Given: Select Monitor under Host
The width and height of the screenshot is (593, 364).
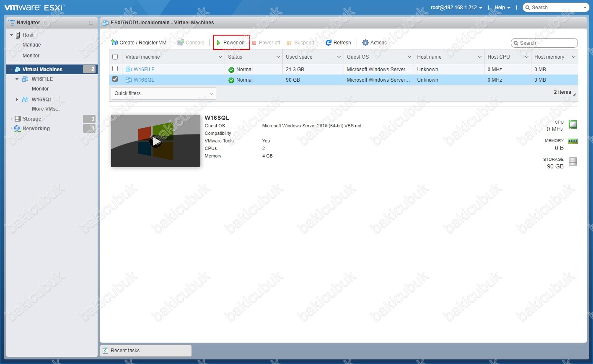Looking at the screenshot, I should tap(31, 56).
